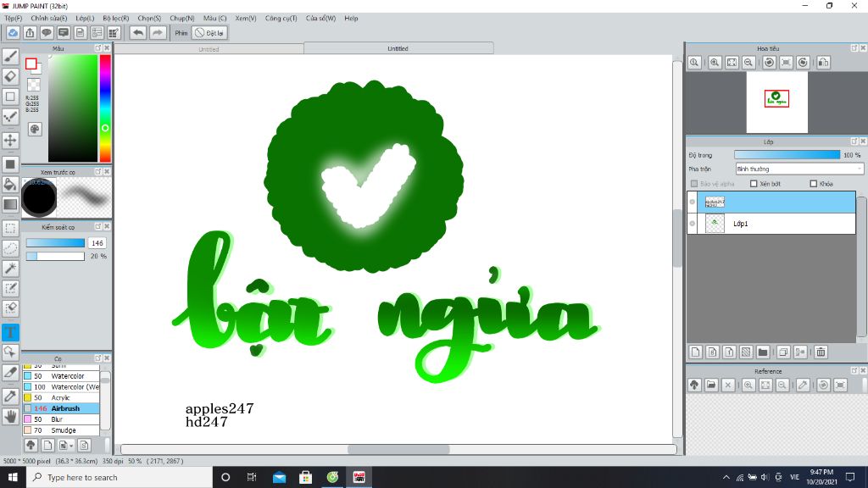Select the Lớp1 layer
Screen dimensions: 868x488
click(771, 224)
